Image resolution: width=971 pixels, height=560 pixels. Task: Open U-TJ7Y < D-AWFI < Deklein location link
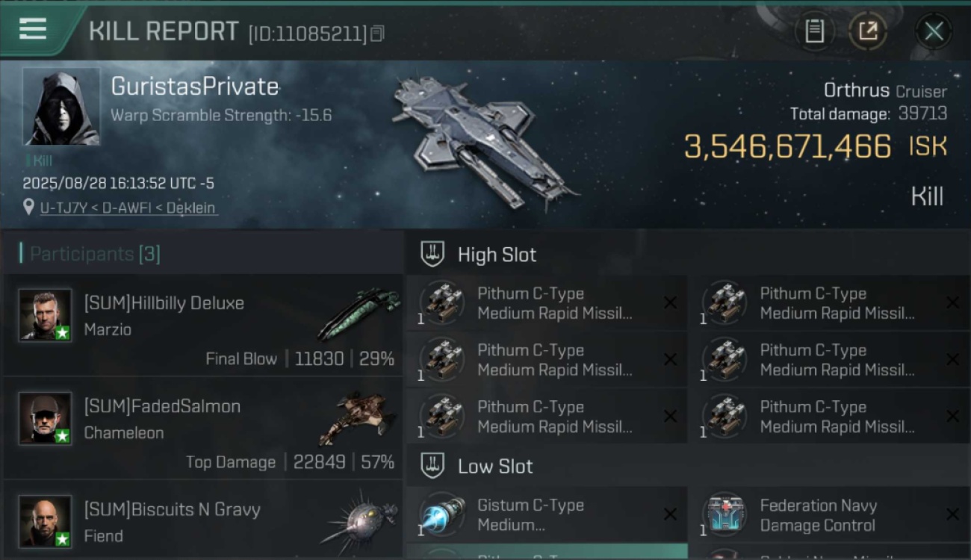[x=129, y=208]
